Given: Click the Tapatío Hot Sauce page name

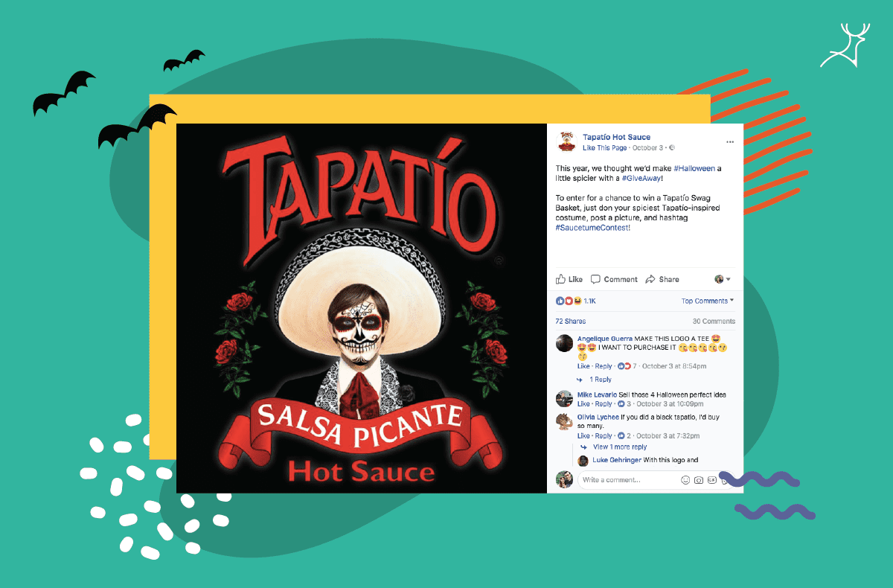Looking at the screenshot, I should pyautogui.click(x=616, y=137).
